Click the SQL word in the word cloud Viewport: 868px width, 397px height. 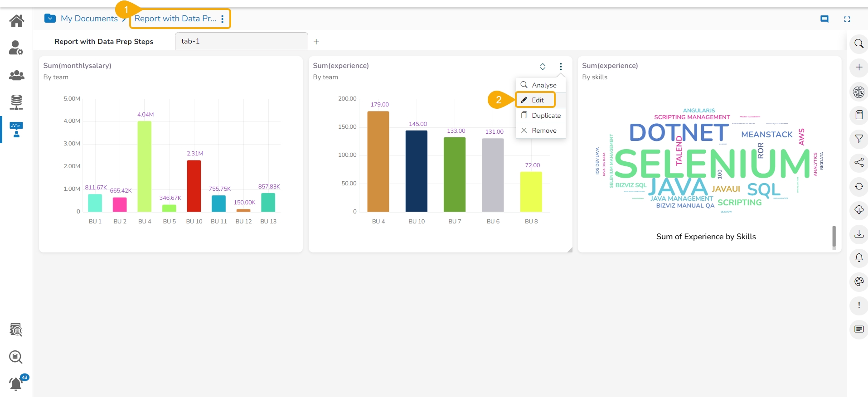pyautogui.click(x=764, y=189)
